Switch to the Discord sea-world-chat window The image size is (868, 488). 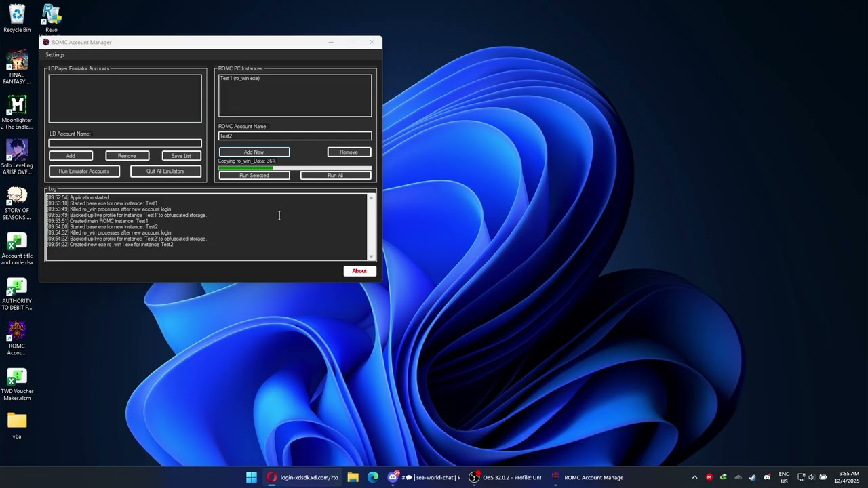423,477
